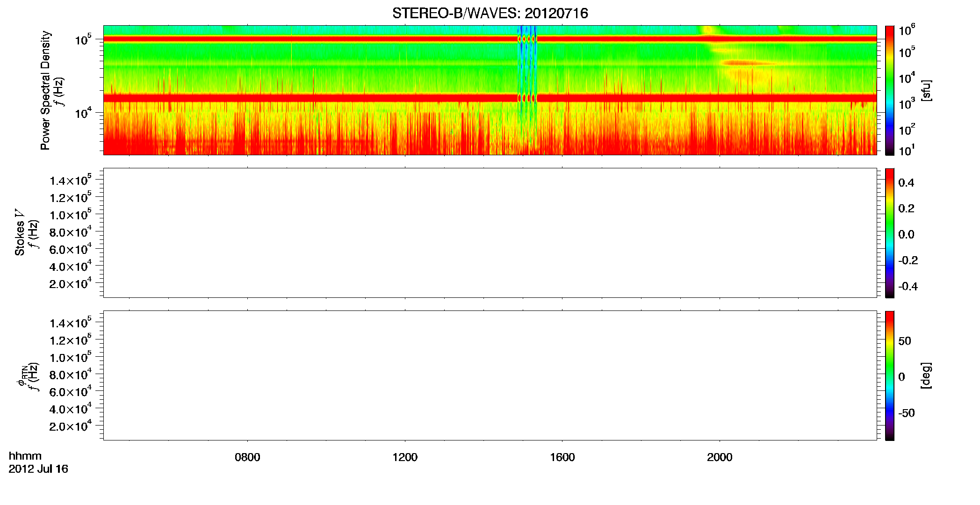Click the 0800 time tick label
Screen dimensions: 980x505
tap(247, 457)
